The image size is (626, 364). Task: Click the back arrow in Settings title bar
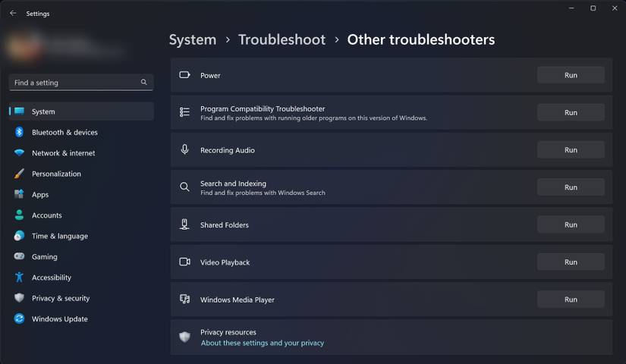pos(13,14)
